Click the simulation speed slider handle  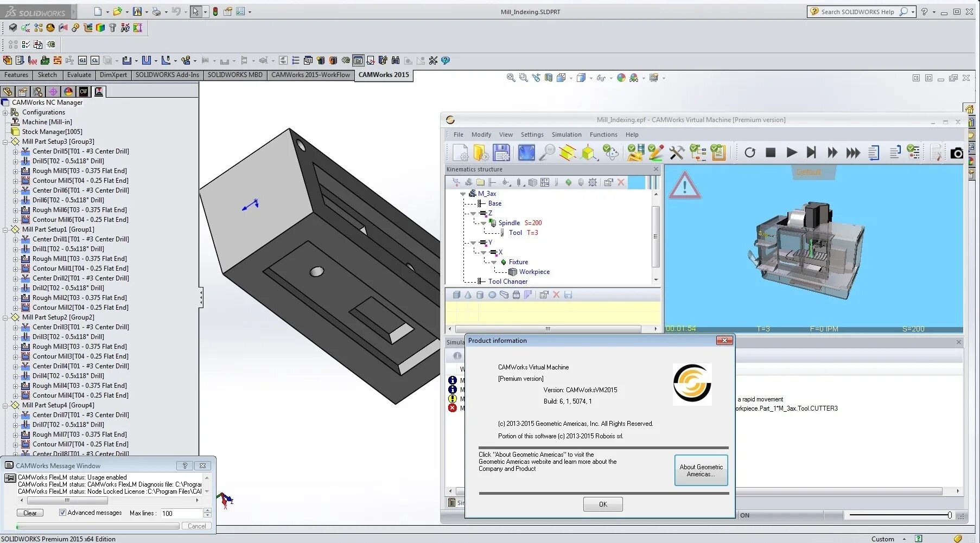(x=950, y=515)
